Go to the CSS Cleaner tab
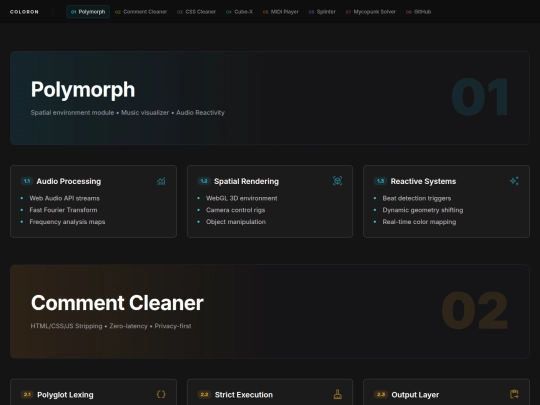This screenshot has height=405, width=540. [196, 12]
